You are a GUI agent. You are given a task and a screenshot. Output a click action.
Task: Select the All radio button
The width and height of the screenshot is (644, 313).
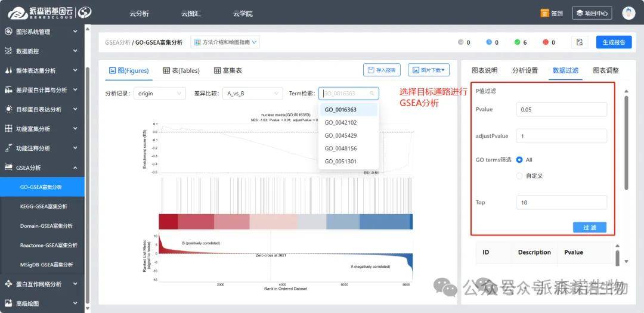tap(520, 160)
